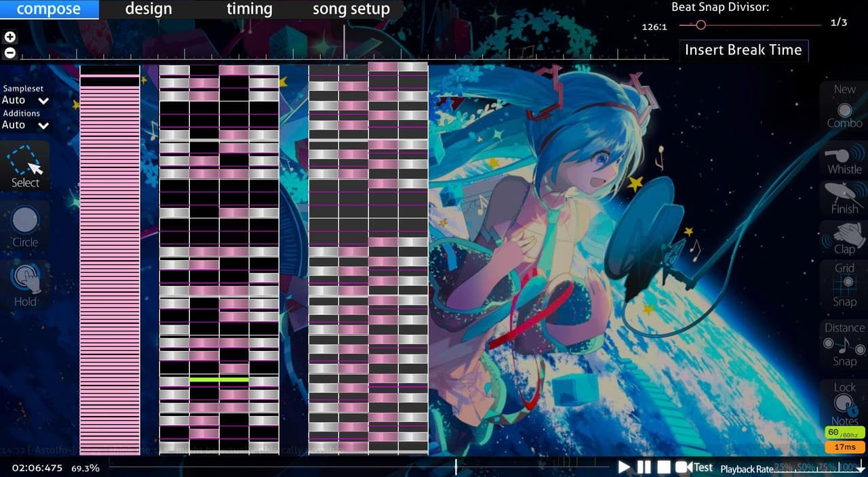The image size is (868, 477).
Task: Switch to the timing tab
Action: click(x=250, y=9)
